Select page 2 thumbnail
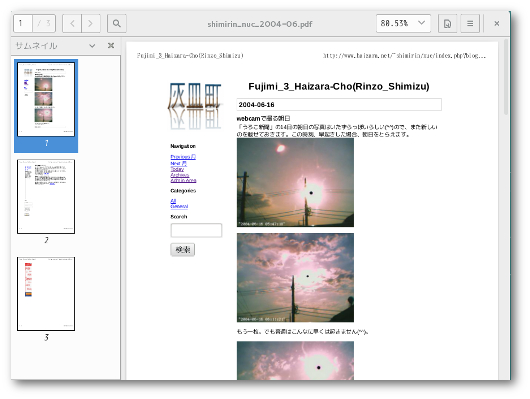Viewport: 530px width, 399px height. [46, 196]
